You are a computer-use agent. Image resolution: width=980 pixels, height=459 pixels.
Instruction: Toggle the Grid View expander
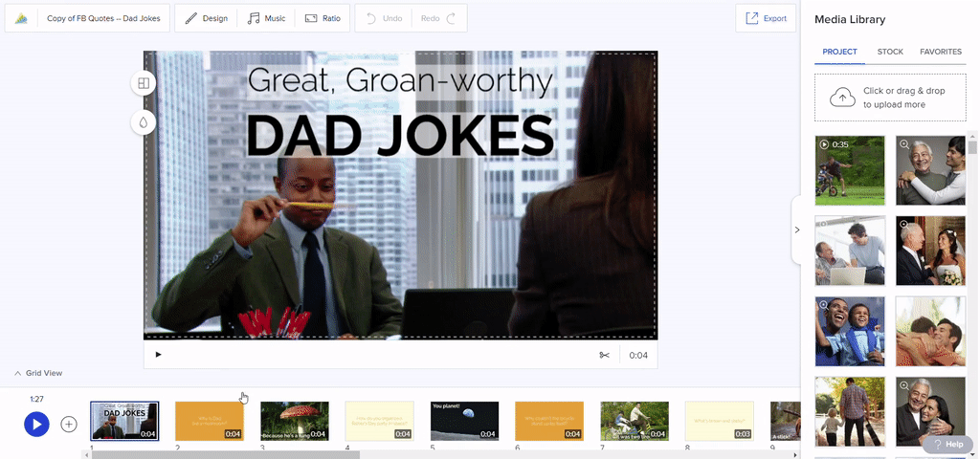point(38,373)
